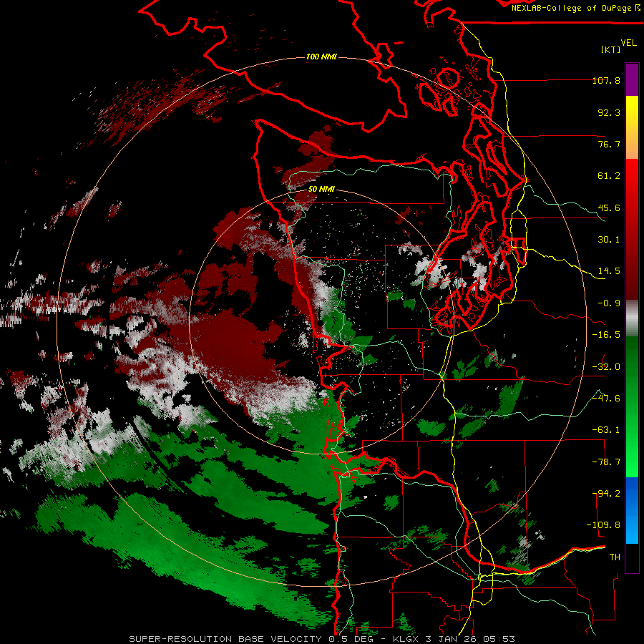Click the 107.8 velocity scale value
Viewport: 644px width, 644px height.
606,80
